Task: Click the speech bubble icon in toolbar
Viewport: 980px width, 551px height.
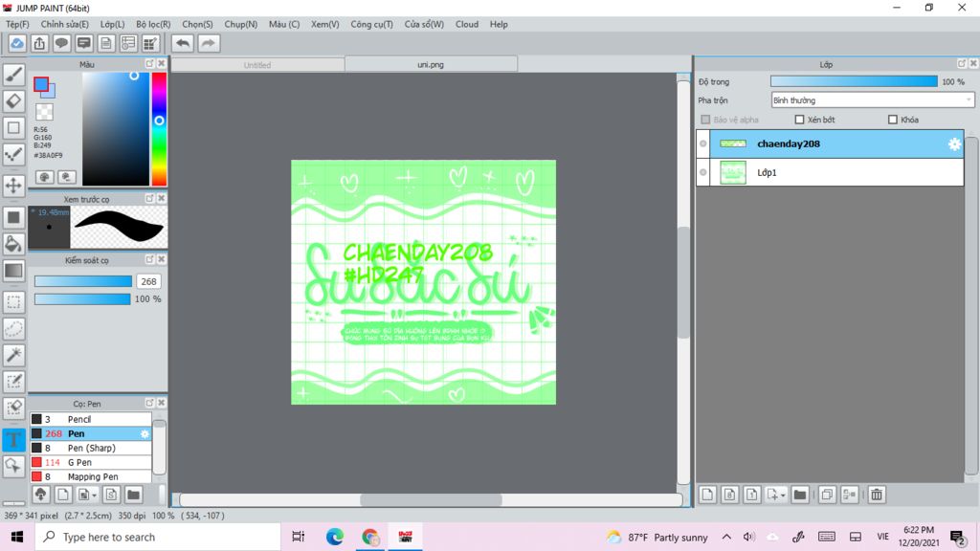Action: 61,43
